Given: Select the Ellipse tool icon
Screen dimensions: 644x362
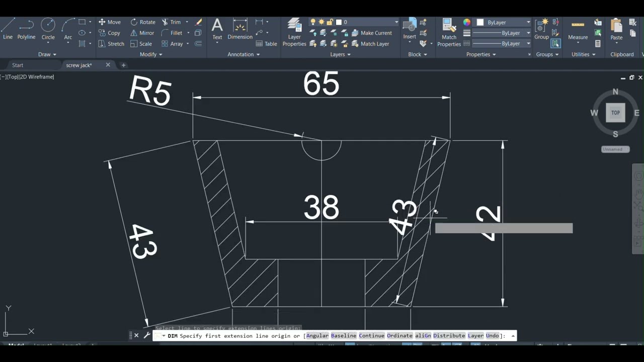Looking at the screenshot, I should (x=82, y=33).
